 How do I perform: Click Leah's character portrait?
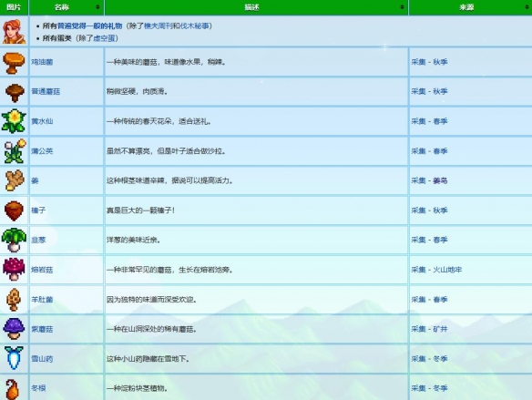click(x=14, y=32)
